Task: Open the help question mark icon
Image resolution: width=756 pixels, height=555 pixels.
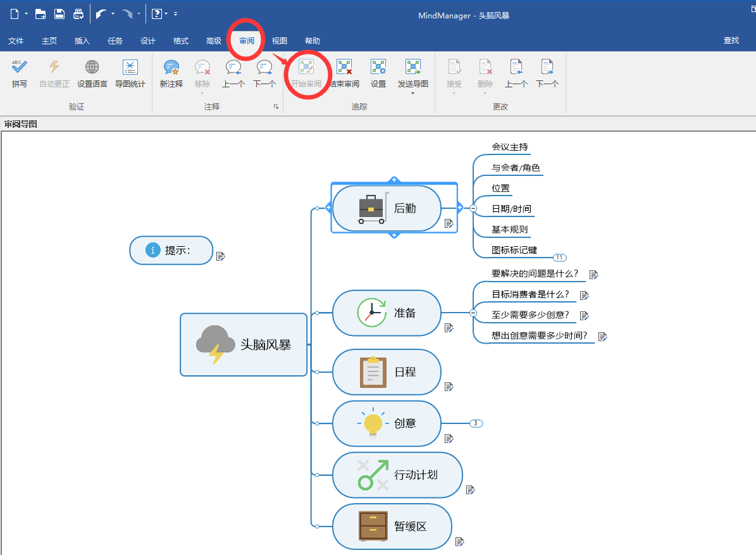Action: [x=157, y=14]
